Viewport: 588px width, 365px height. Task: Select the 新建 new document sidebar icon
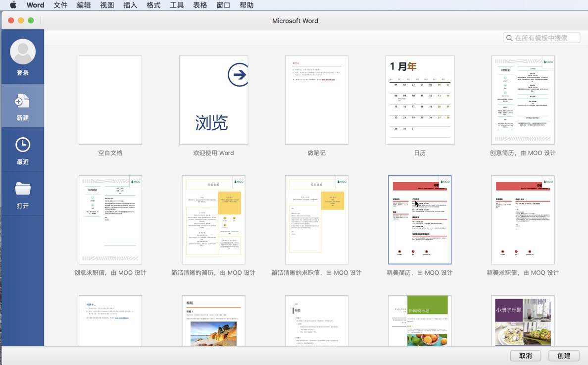[22, 102]
